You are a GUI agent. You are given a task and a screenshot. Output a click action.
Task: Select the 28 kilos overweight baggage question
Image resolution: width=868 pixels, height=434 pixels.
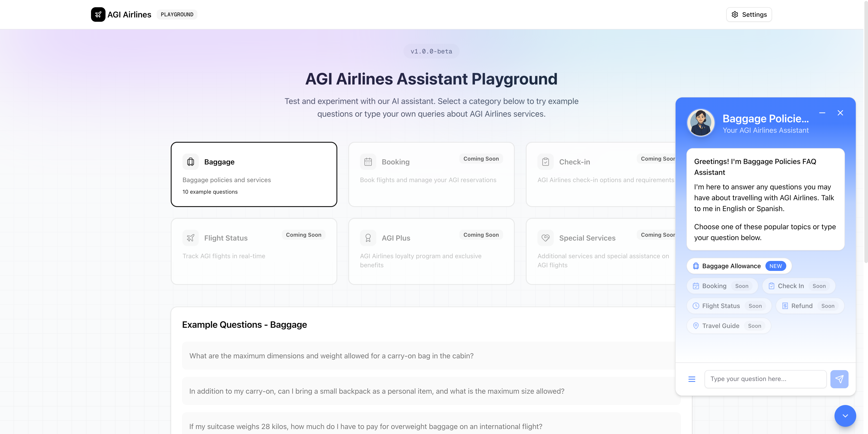pyautogui.click(x=366, y=427)
